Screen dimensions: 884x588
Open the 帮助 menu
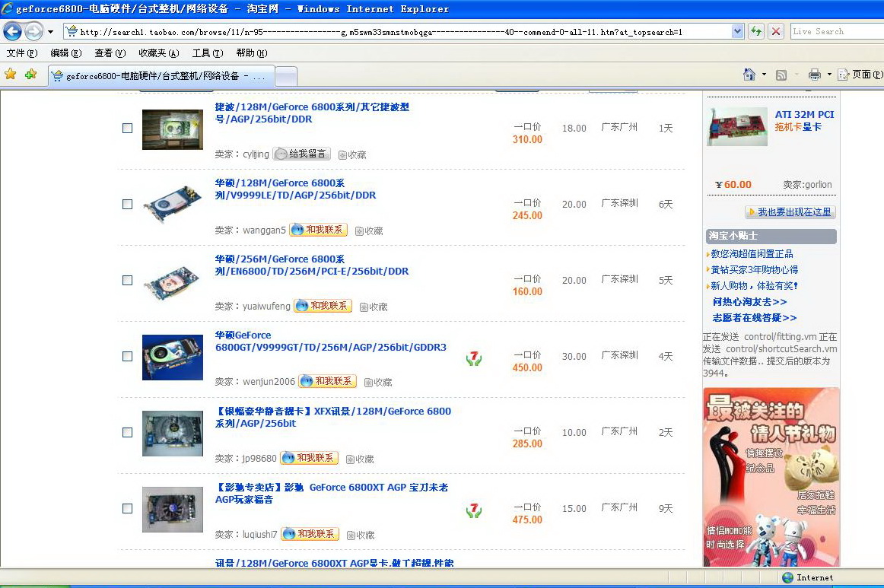pyautogui.click(x=252, y=53)
